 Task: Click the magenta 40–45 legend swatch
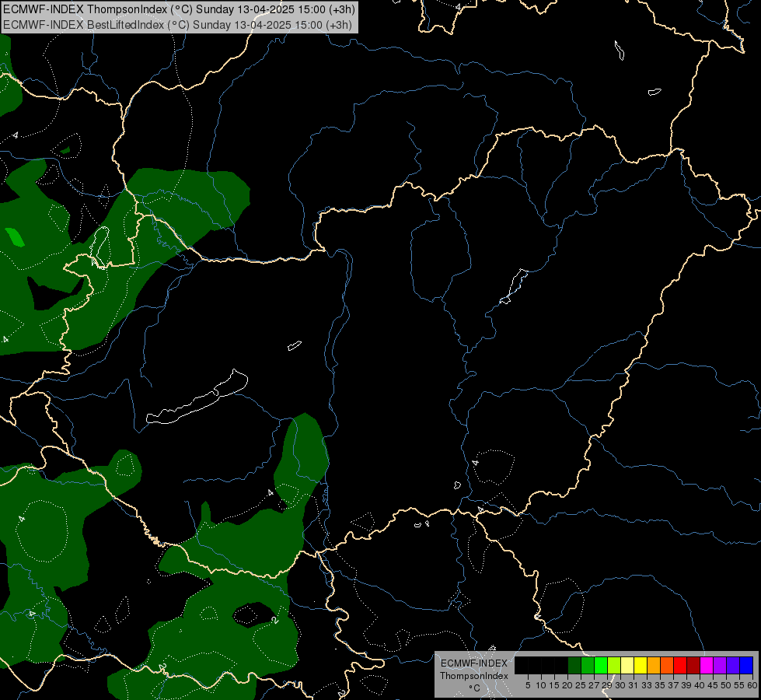(x=707, y=665)
